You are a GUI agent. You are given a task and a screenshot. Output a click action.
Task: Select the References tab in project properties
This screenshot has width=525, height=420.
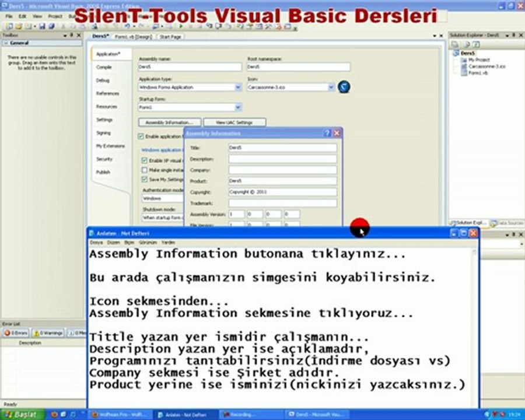[x=107, y=93]
